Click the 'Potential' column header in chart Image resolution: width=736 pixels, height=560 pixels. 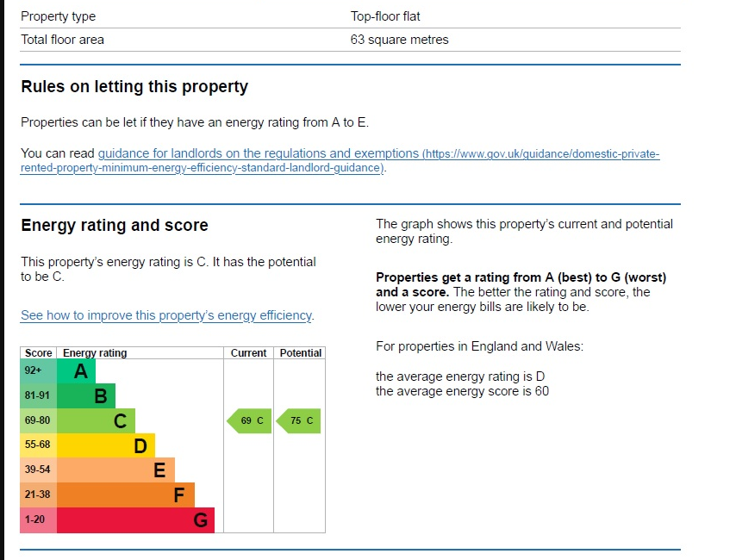pos(301,353)
